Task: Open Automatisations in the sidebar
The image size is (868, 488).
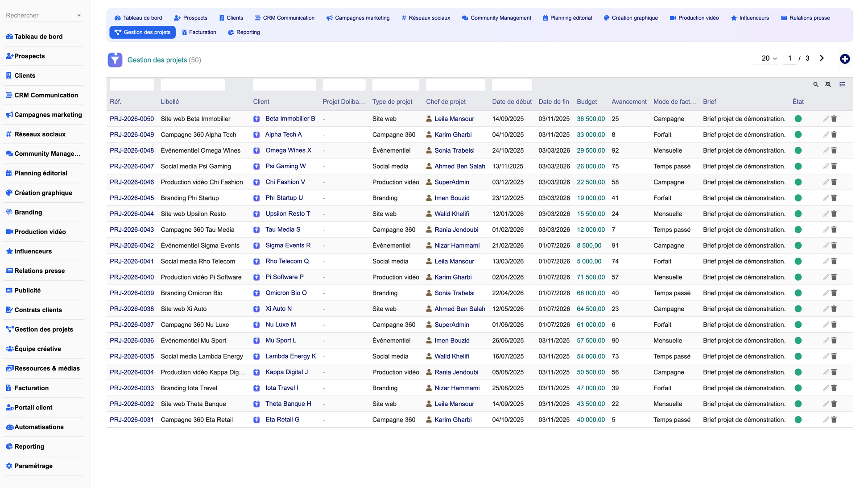Action: [39, 427]
